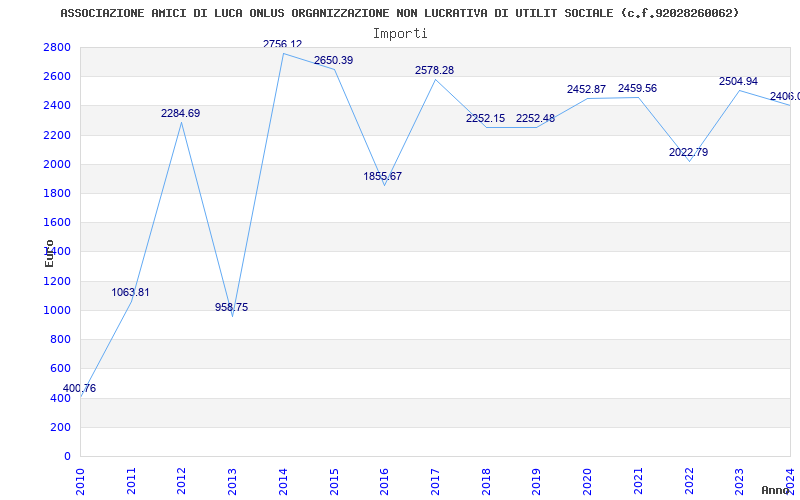Click the 2015 x-axis year label
Screen dimensions: 800x500
click(334, 482)
